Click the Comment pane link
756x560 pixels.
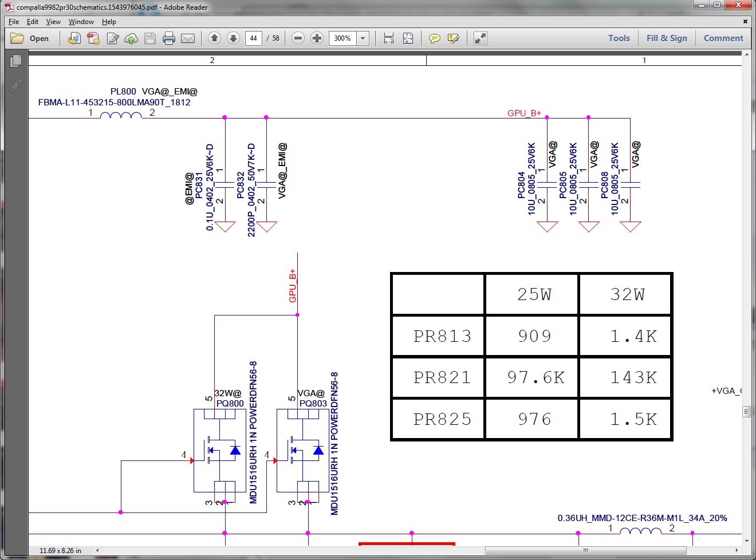tap(723, 38)
